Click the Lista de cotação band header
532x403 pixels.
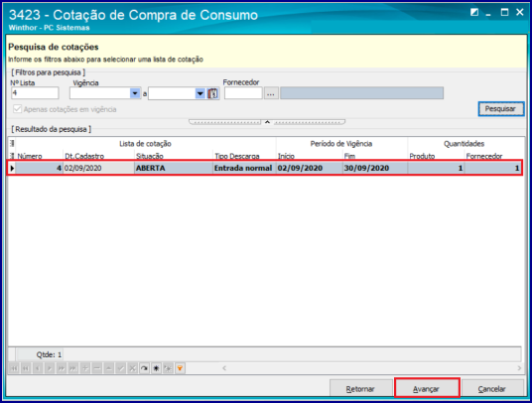coord(146,144)
